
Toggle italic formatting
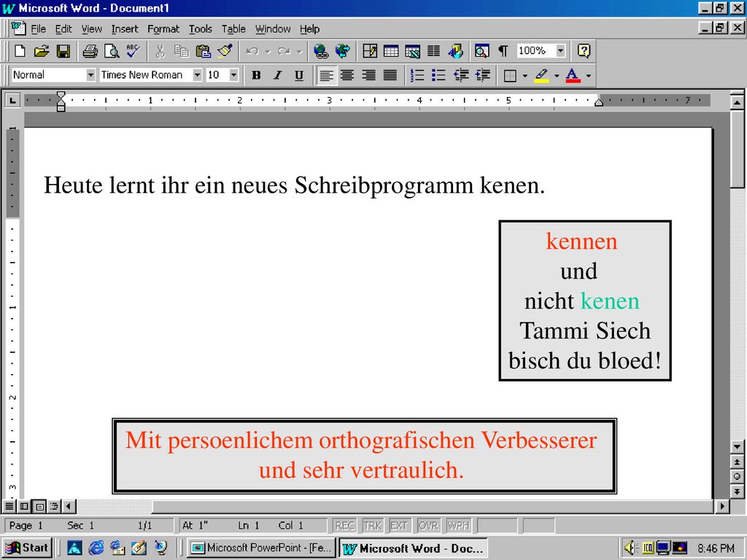click(x=278, y=75)
